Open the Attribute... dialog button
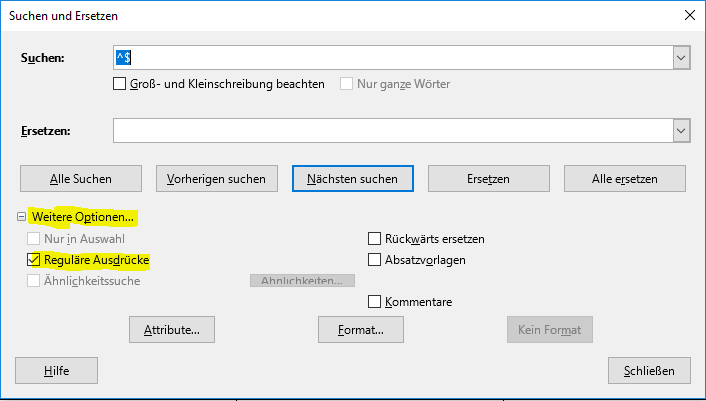Viewport: 706px width, 401px height. coord(172,328)
